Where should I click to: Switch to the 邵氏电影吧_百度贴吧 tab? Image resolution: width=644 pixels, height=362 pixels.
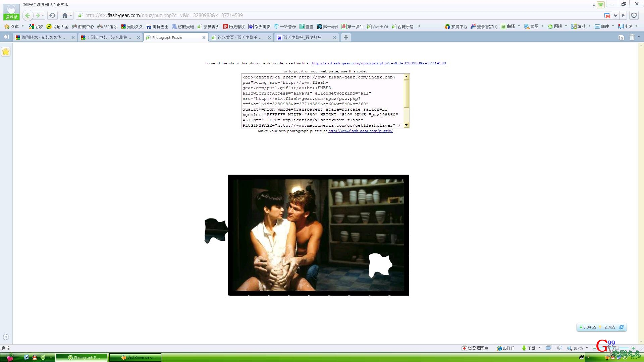pyautogui.click(x=302, y=38)
